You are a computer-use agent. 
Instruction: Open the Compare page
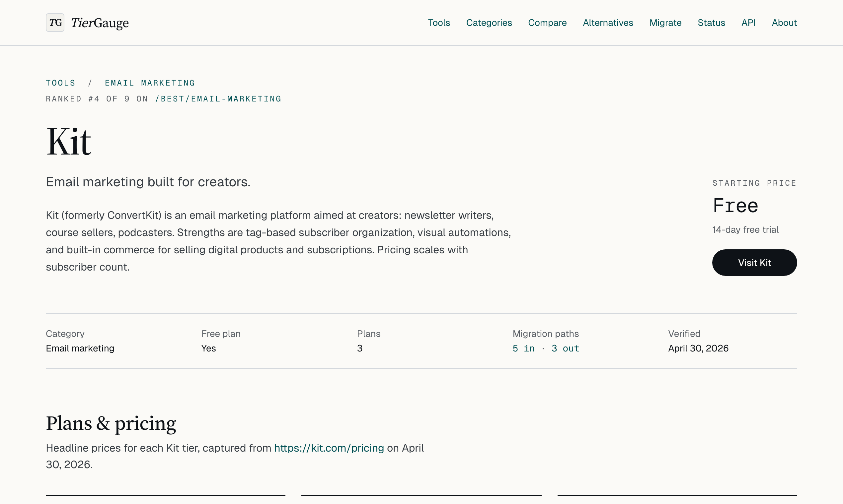click(x=547, y=23)
